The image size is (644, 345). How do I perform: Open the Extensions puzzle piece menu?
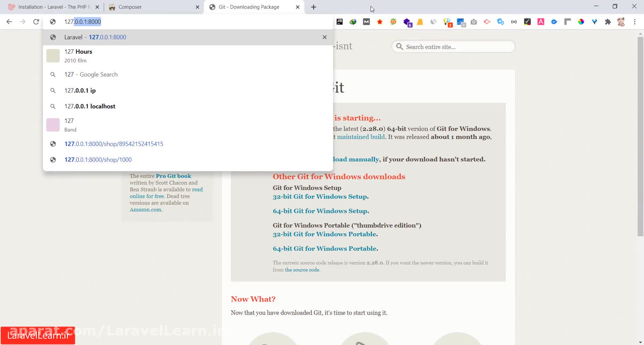tap(608, 22)
